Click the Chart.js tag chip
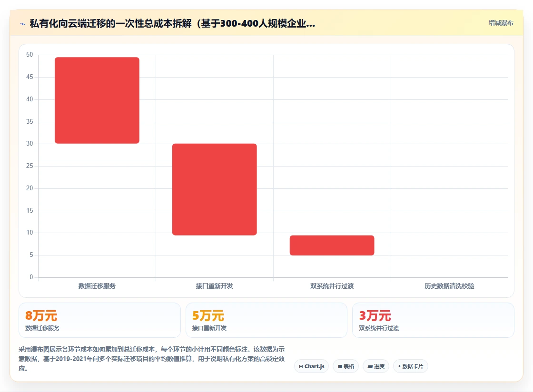The image size is (533, 392). tap(311, 366)
